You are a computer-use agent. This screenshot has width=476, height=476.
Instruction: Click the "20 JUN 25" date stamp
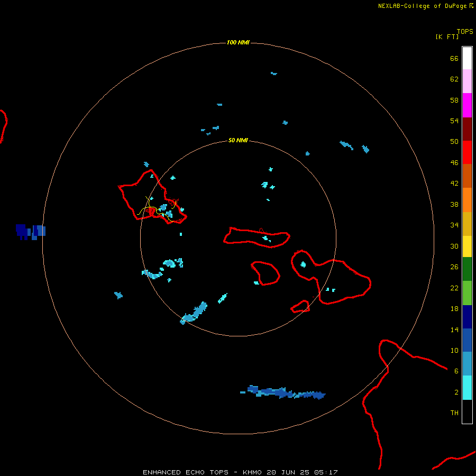click(x=288, y=472)
